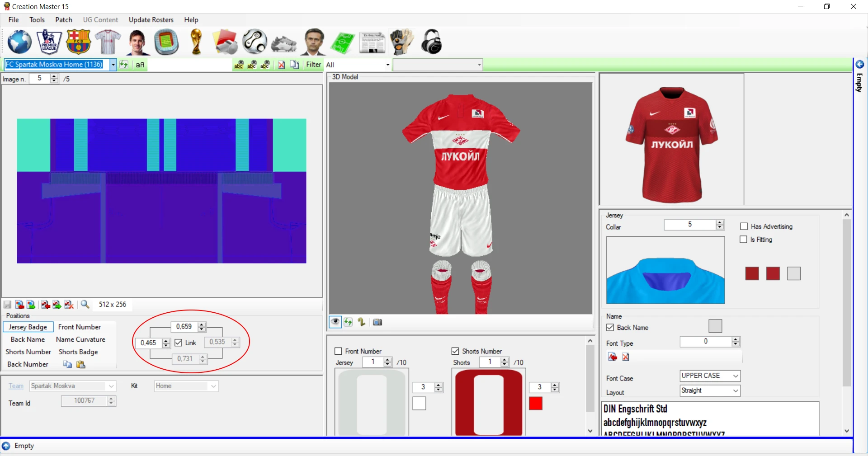Toggle the Link checkbox
Viewport: 868px width, 456px height.
(x=179, y=343)
